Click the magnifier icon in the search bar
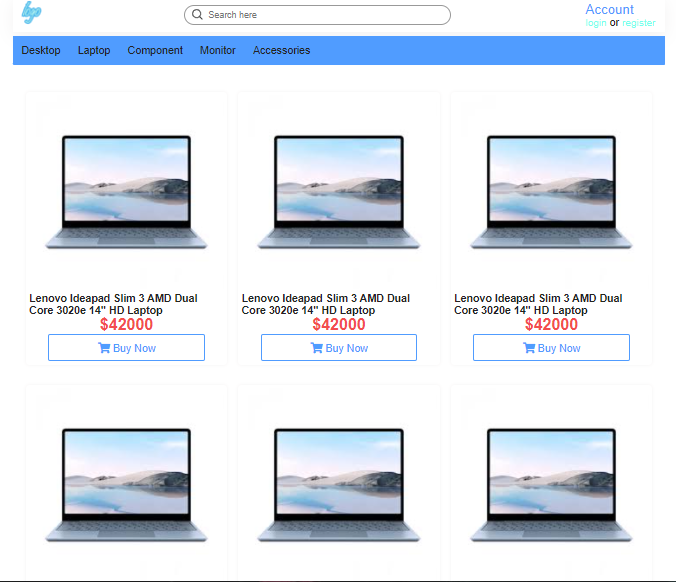The height and width of the screenshot is (582, 676). pyautogui.click(x=197, y=15)
